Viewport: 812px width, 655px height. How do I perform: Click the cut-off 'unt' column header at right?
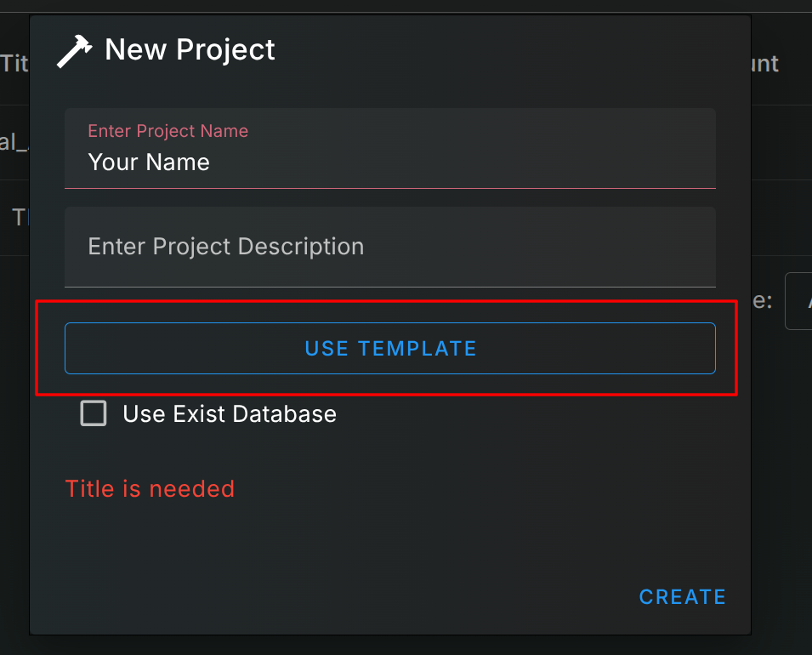[x=765, y=63]
